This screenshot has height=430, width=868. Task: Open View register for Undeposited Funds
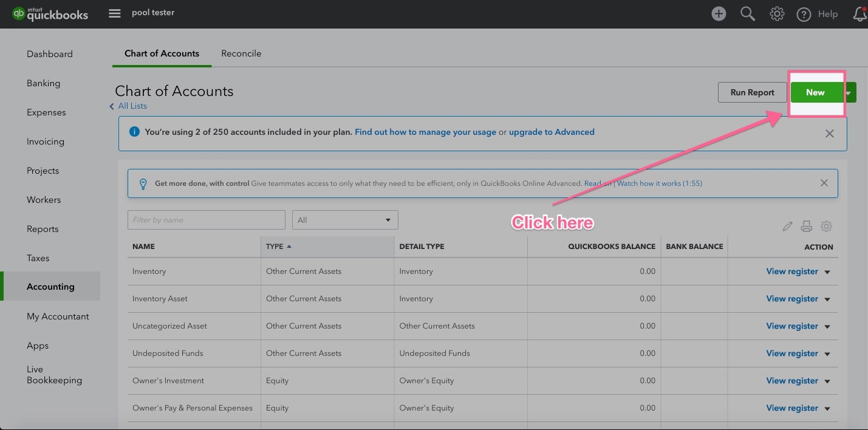(x=792, y=353)
